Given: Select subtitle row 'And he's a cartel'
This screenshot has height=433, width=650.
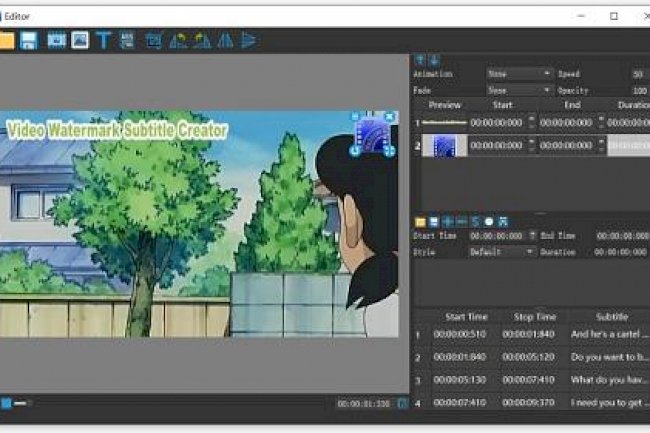Looking at the screenshot, I should (532, 334).
